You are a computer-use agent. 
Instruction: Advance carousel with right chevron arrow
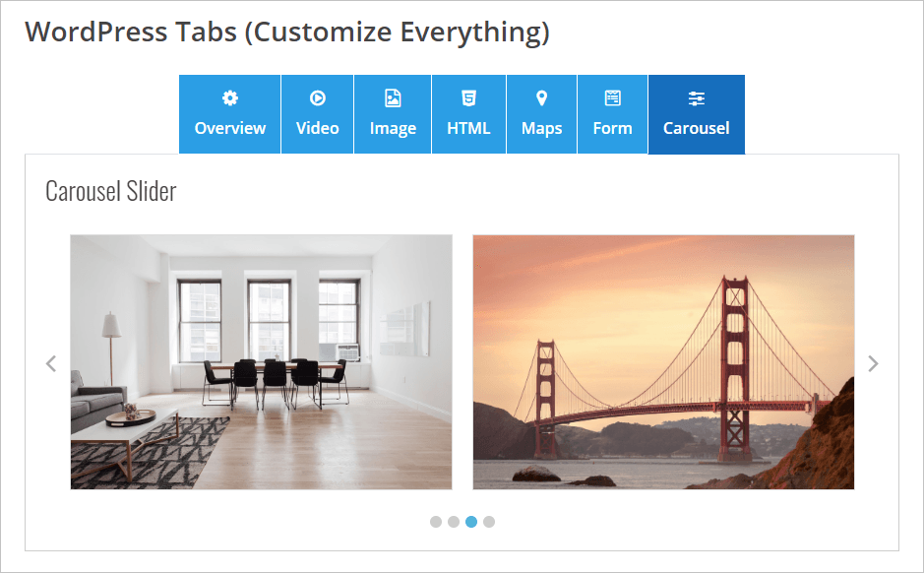873,363
